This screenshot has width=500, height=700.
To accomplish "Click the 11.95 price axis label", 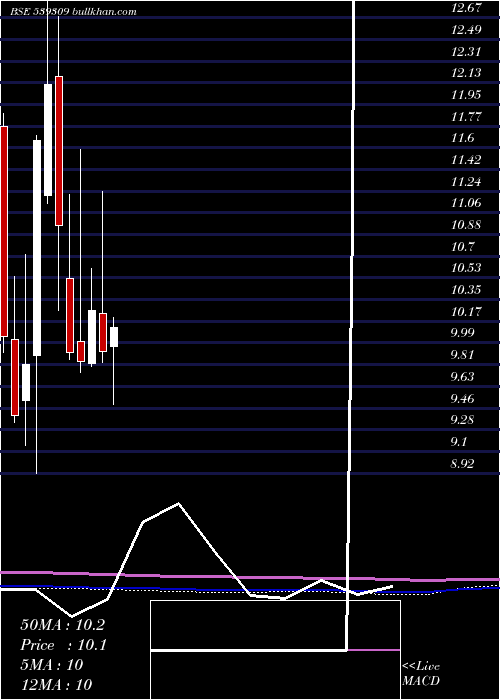I will (x=466, y=95).
